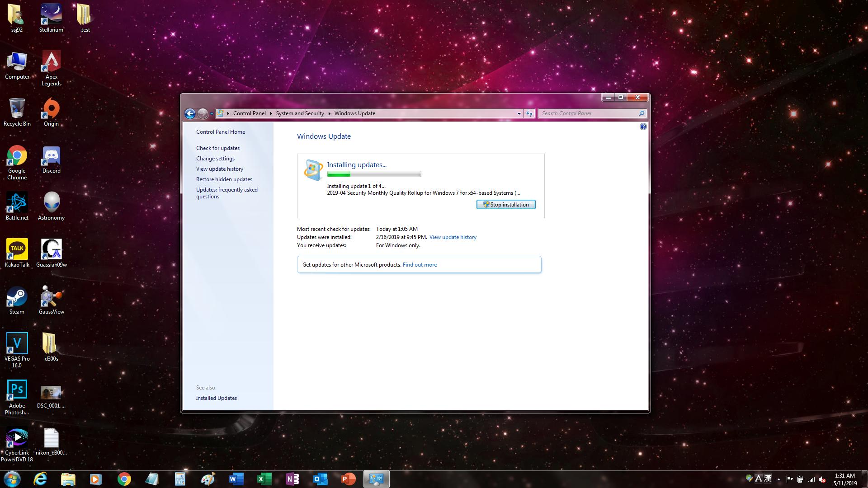Expand the address bar history dropdown

519,113
